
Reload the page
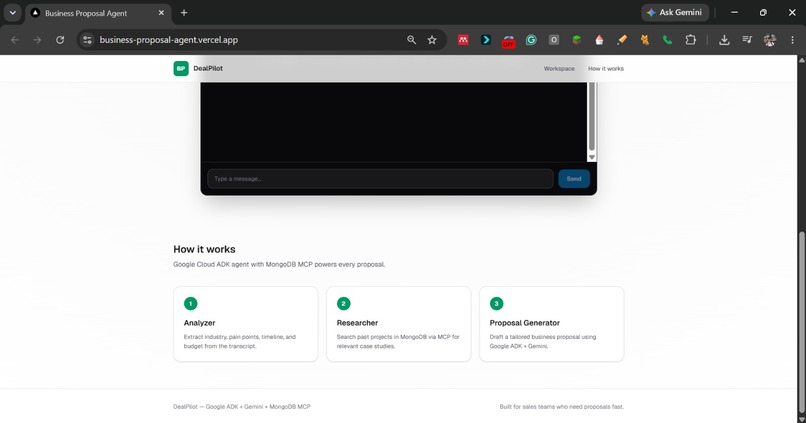point(60,40)
